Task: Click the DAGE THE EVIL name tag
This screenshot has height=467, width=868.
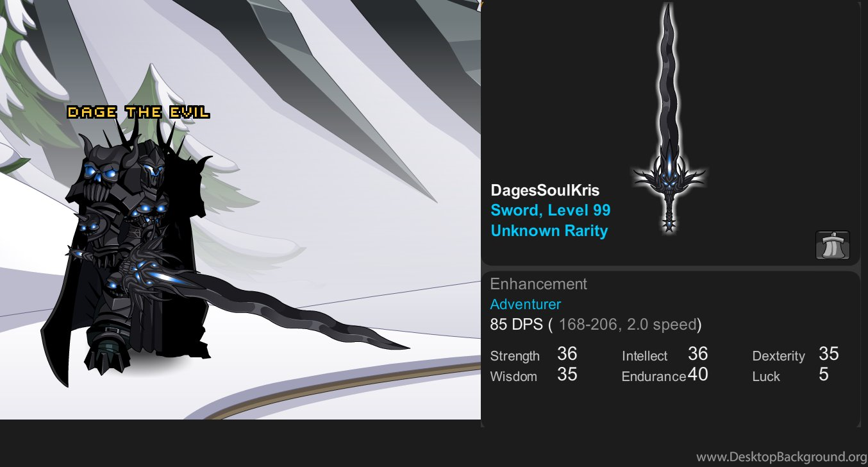Action: [x=138, y=112]
